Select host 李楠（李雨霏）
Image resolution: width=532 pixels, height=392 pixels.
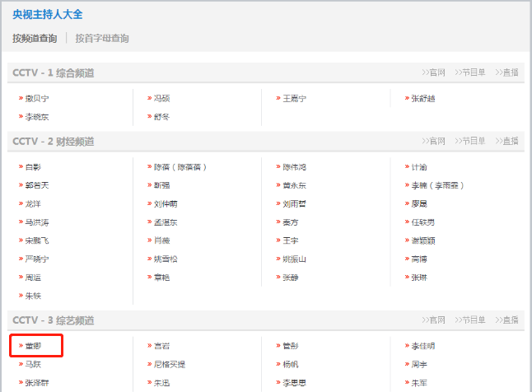(437, 185)
